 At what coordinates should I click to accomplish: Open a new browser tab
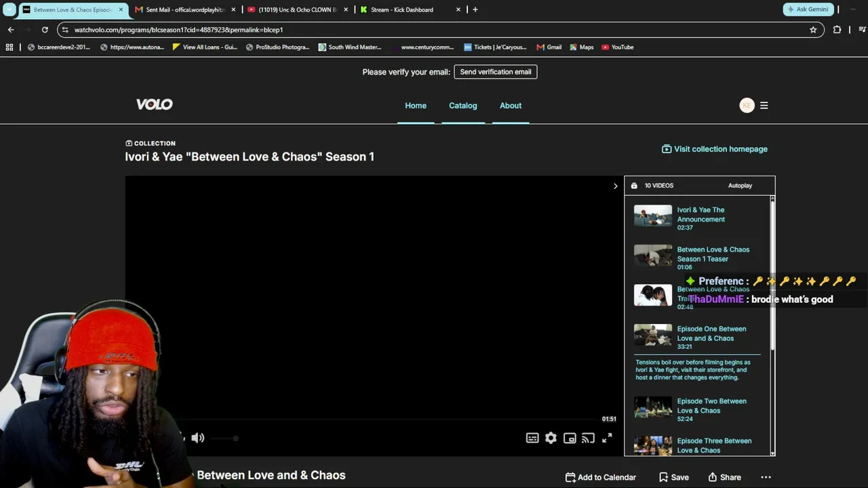pyautogui.click(x=475, y=9)
